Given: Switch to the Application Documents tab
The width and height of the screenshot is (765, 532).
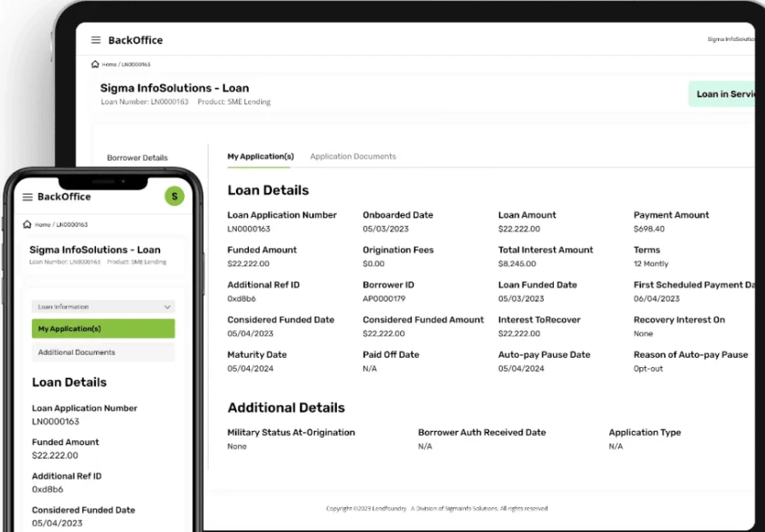Looking at the screenshot, I should 353,156.
